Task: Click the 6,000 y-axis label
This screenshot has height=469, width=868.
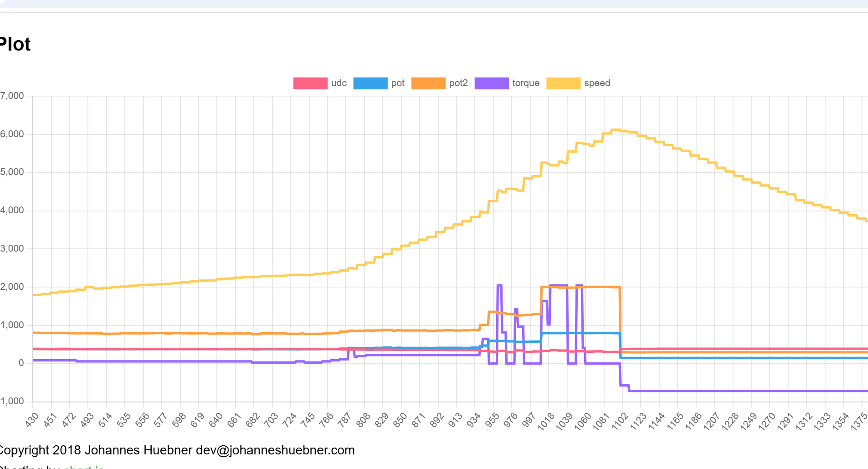Action: (12, 134)
